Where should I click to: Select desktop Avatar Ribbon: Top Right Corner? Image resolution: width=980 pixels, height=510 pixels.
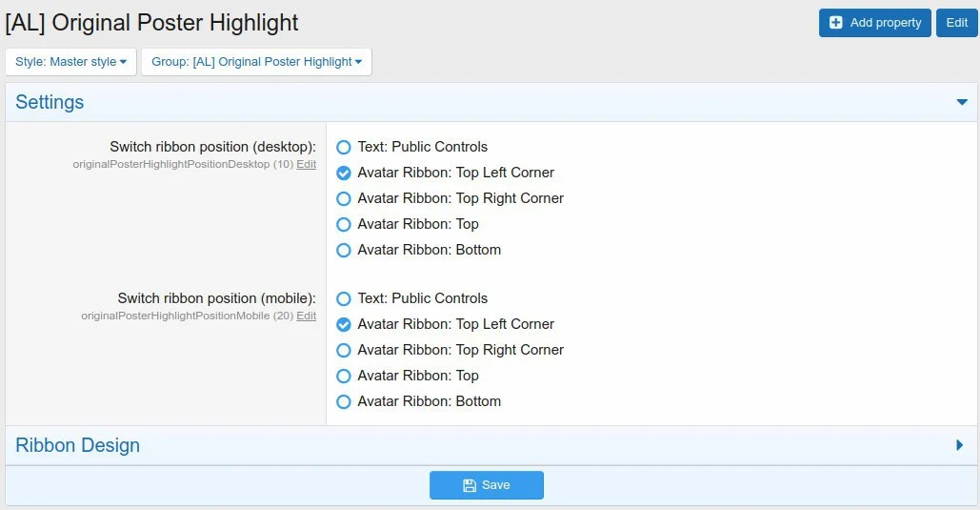pyautogui.click(x=344, y=199)
